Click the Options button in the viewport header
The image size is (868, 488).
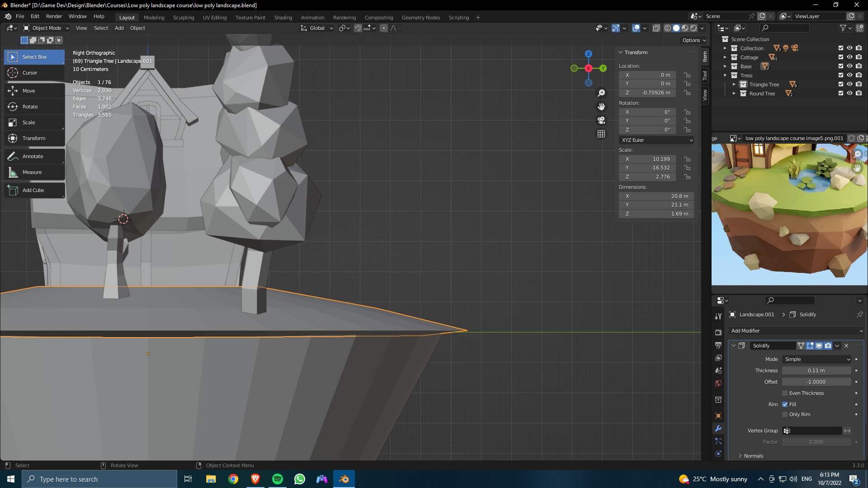(693, 40)
